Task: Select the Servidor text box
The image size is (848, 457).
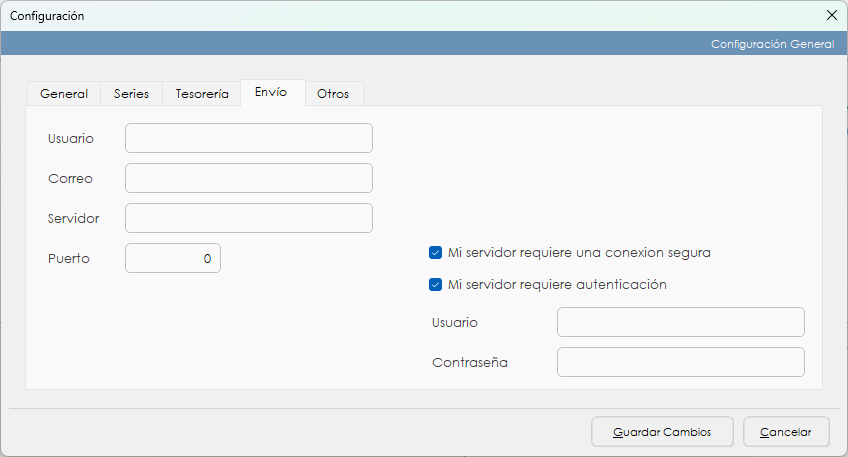Action: click(248, 218)
